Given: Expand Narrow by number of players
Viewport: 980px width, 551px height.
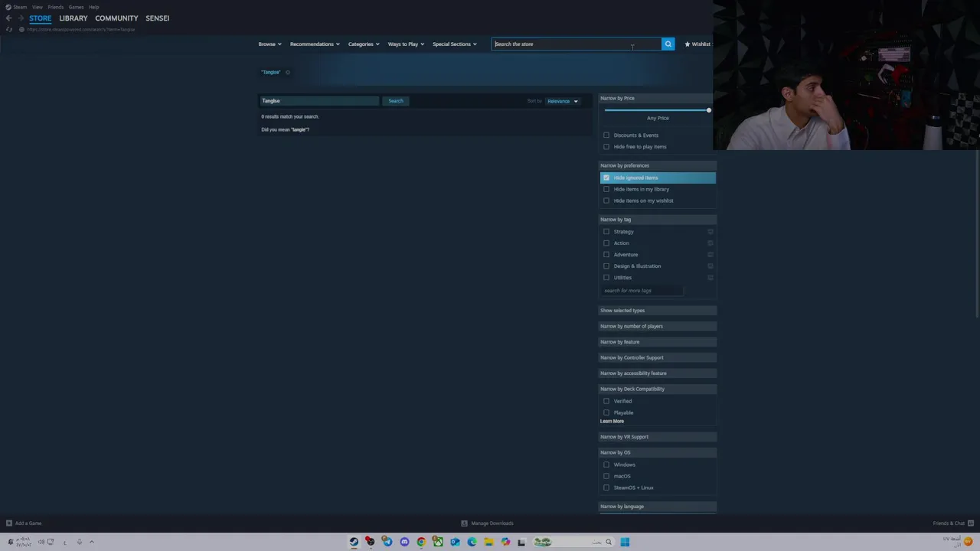Looking at the screenshot, I should 658,326.
